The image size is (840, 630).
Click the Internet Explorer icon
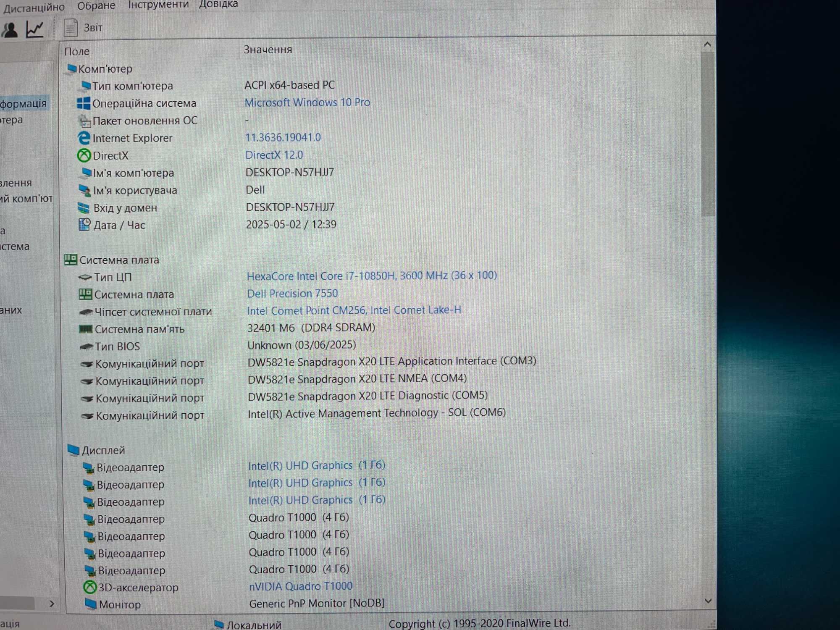coord(84,138)
